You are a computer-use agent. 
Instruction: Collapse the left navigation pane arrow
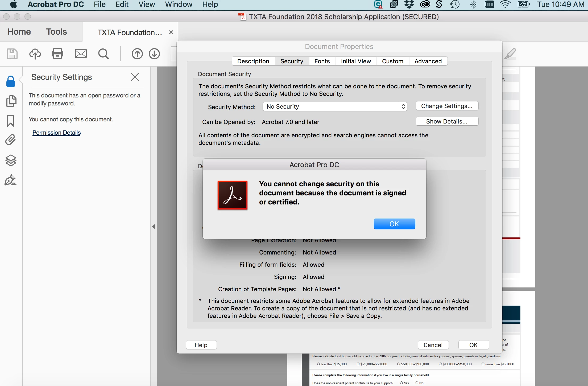pyautogui.click(x=154, y=227)
